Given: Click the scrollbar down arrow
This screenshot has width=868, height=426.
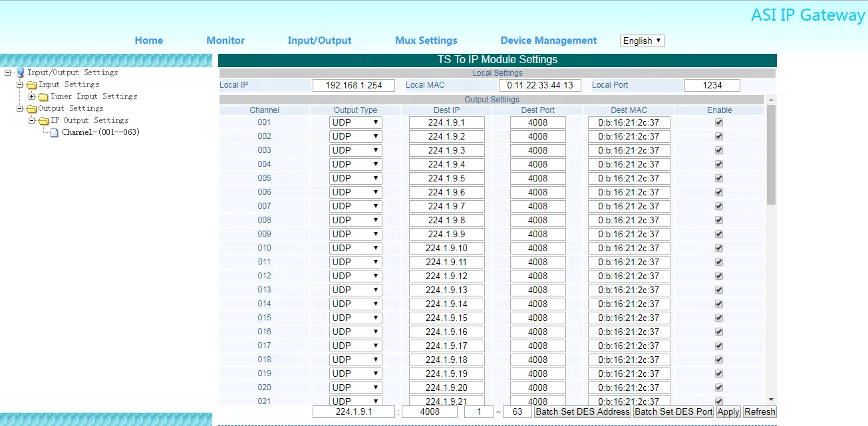Looking at the screenshot, I should pyautogui.click(x=771, y=399).
